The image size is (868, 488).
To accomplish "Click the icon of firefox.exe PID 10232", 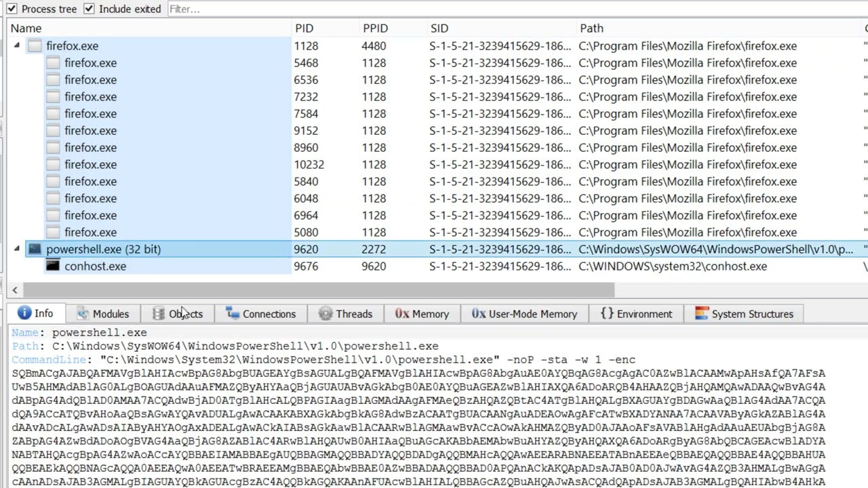I will [53, 165].
